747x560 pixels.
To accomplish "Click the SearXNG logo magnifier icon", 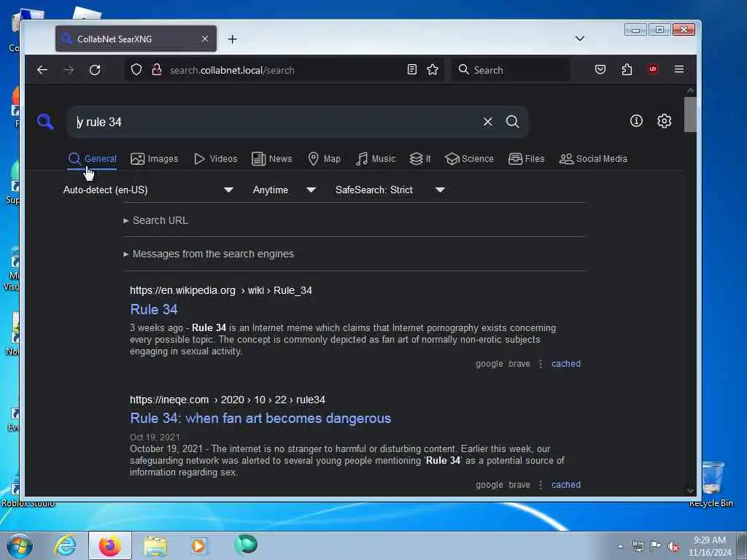I will click(45, 122).
